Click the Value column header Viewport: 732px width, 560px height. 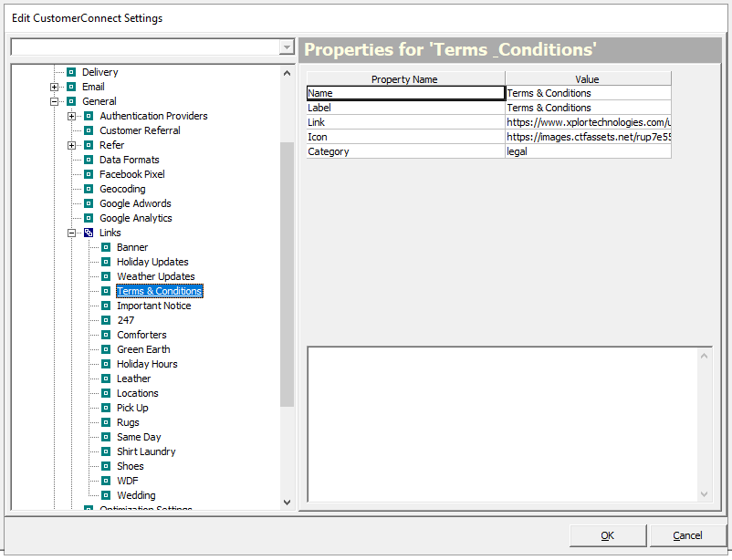coord(588,78)
